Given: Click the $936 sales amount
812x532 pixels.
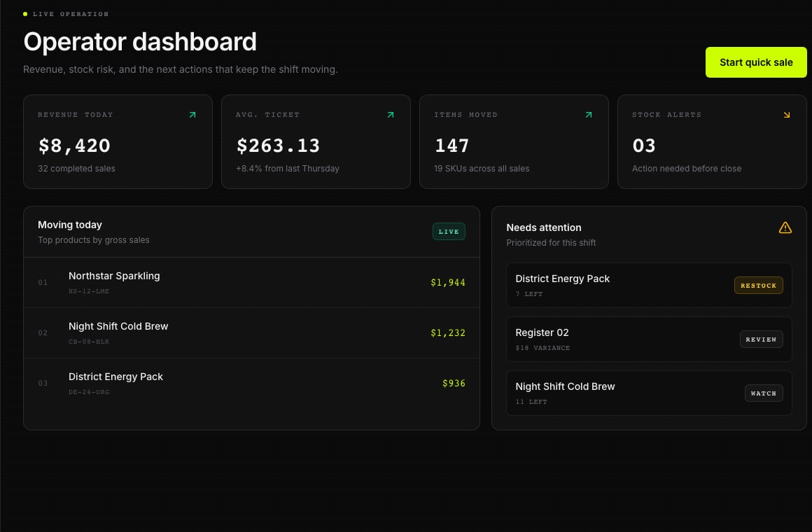Looking at the screenshot, I should click(x=454, y=384).
